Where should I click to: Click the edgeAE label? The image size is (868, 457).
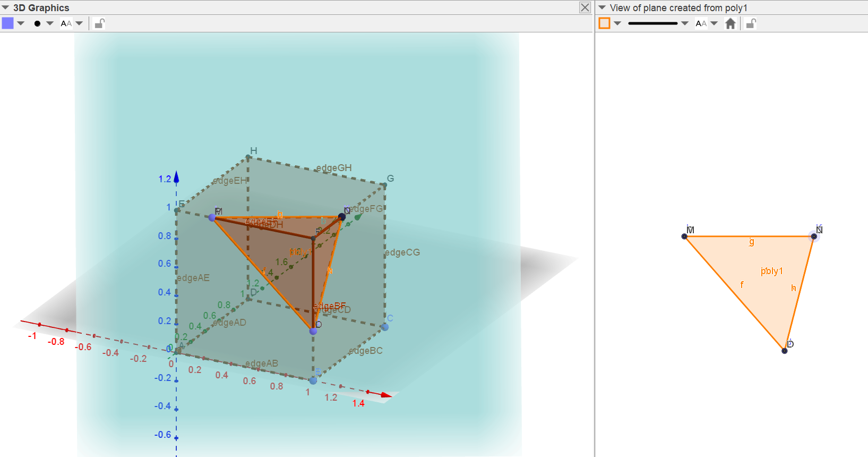point(193,278)
